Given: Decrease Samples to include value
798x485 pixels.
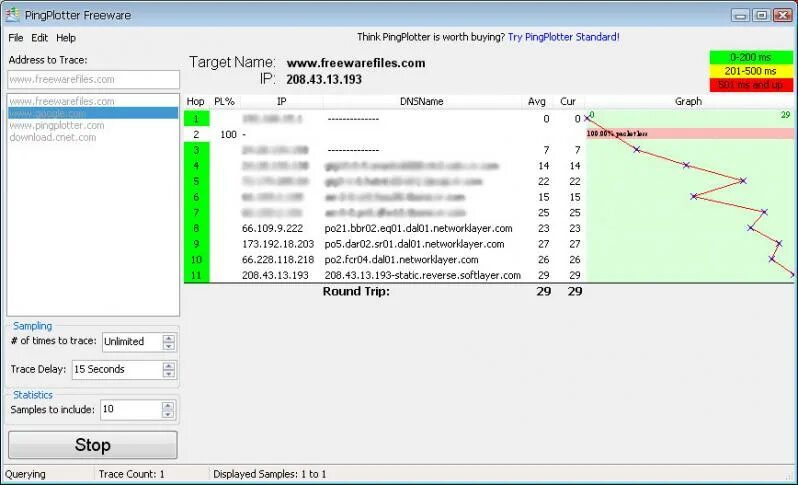Looking at the screenshot, I should point(167,414).
